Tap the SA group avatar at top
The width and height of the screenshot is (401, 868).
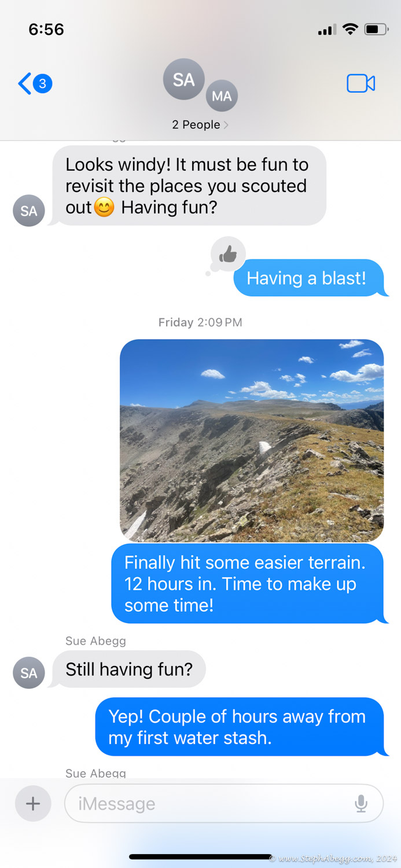click(184, 79)
